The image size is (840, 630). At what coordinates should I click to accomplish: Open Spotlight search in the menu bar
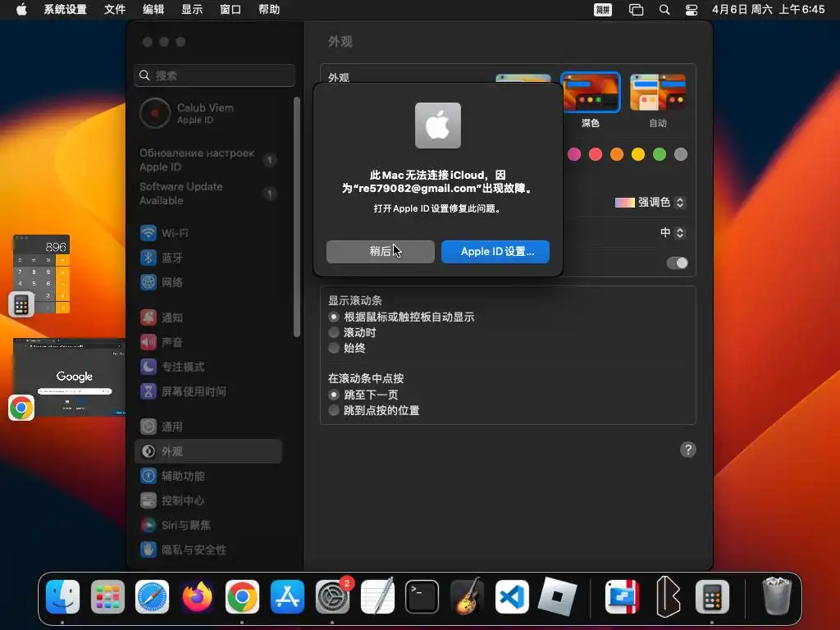point(664,10)
